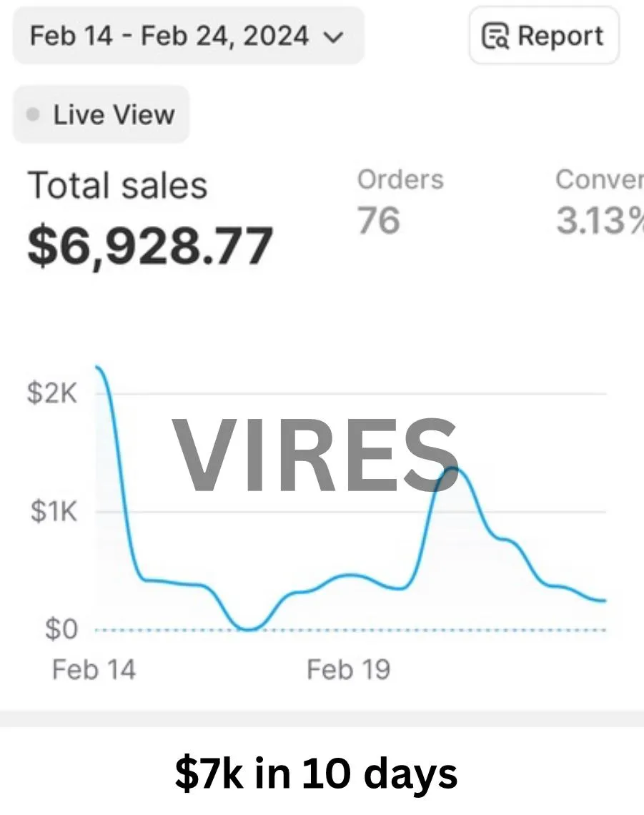
Task: Click the sales line peak at Feb 14
Action: [x=97, y=367]
